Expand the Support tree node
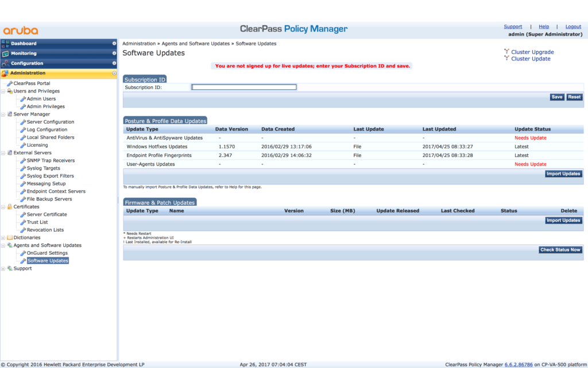The height and width of the screenshot is (368, 588). [3, 269]
